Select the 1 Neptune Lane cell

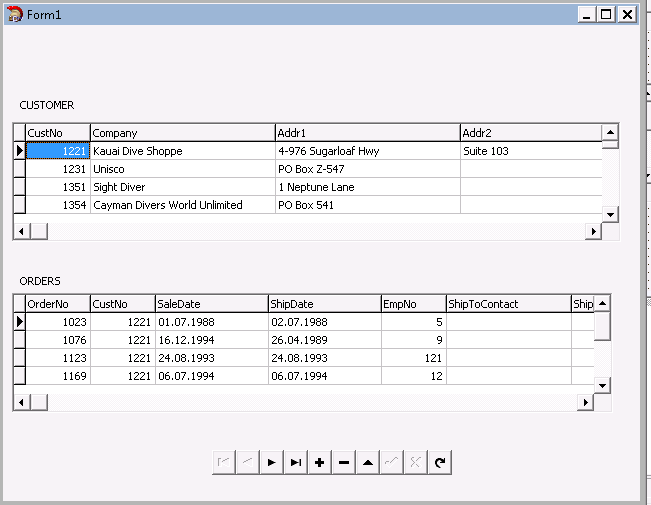[368, 187]
